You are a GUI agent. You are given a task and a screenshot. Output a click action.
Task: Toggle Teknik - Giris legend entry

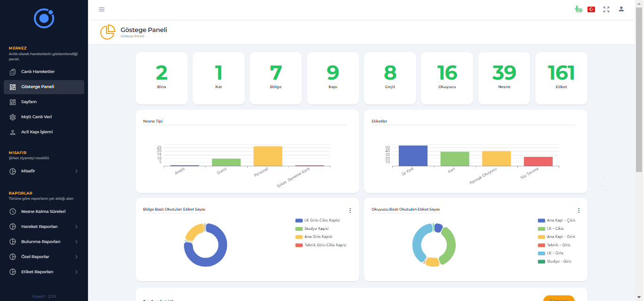tap(554, 245)
